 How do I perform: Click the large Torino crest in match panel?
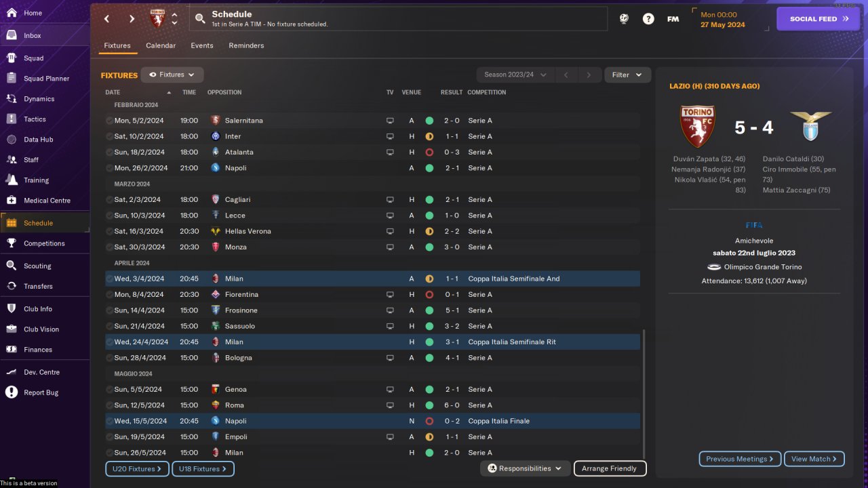(x=698, y=127)
